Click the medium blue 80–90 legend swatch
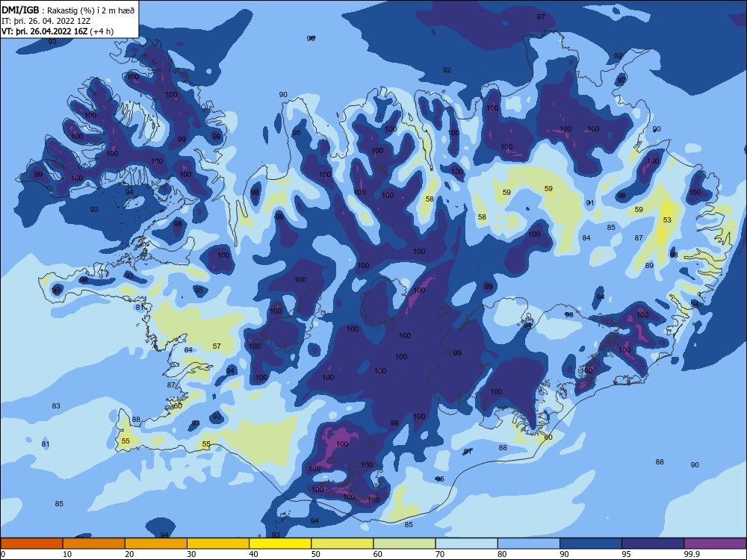The height and width of the screenshot is (560, 747). pos(529,544)
